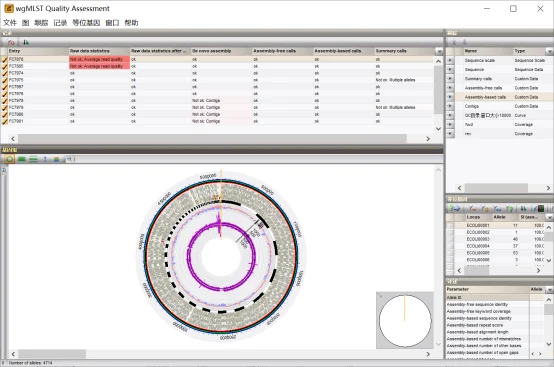This screenshot has width=554, height=367.
Task: Open the column dropdown in tracks panel header
Action: [x=550, y=51]
